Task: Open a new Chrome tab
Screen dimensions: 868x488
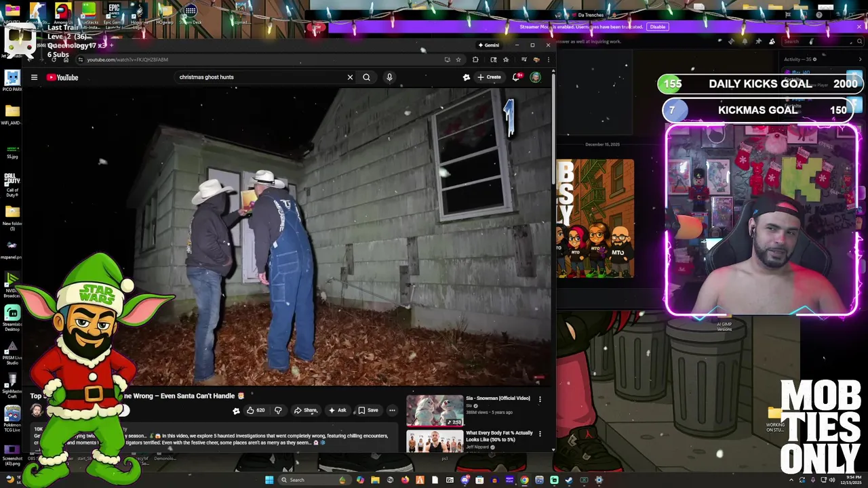Action: click(112, 45)
